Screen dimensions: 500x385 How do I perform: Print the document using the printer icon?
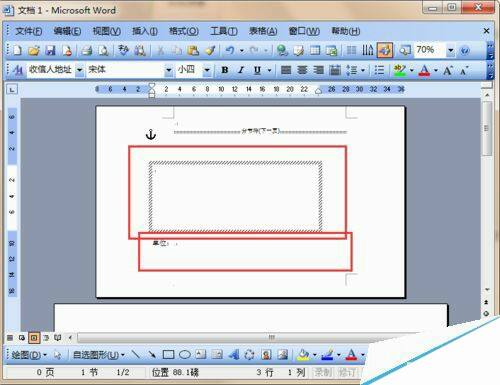87,50
